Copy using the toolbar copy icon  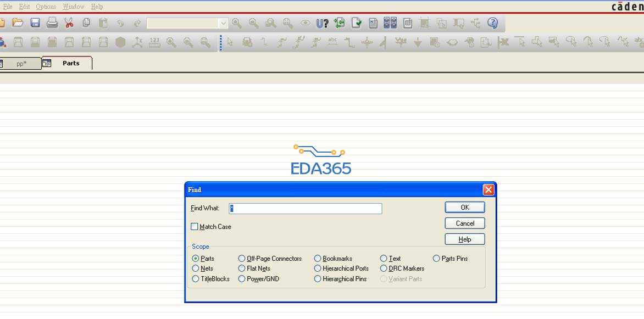coord(86,23)
